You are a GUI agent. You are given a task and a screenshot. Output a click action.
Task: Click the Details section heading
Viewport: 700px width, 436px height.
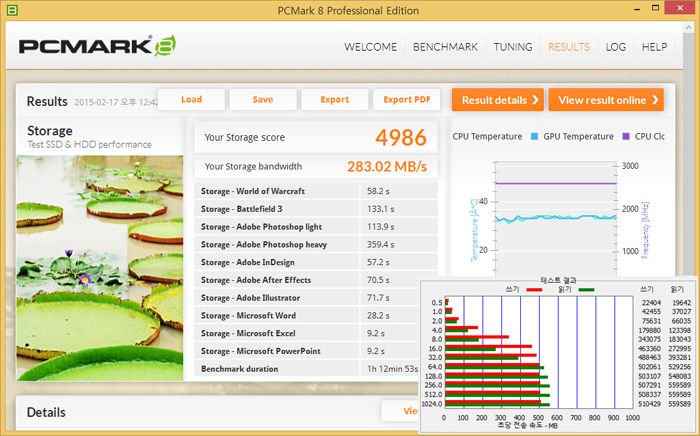pyautogui.click(x=46, y=412)
